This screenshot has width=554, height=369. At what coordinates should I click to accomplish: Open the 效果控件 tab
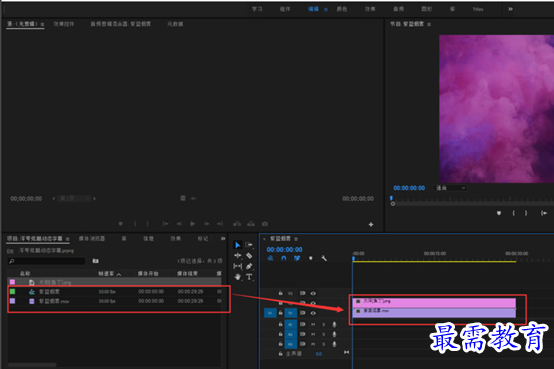point(64,24)
